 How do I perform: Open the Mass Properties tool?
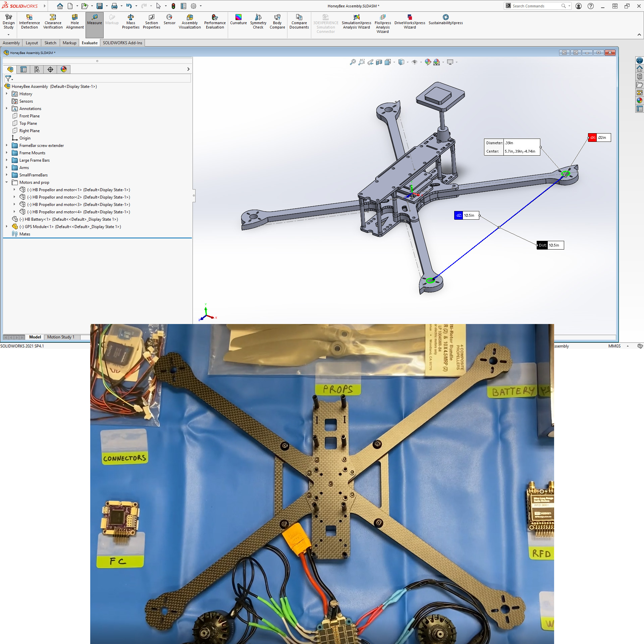click(130, 21)
